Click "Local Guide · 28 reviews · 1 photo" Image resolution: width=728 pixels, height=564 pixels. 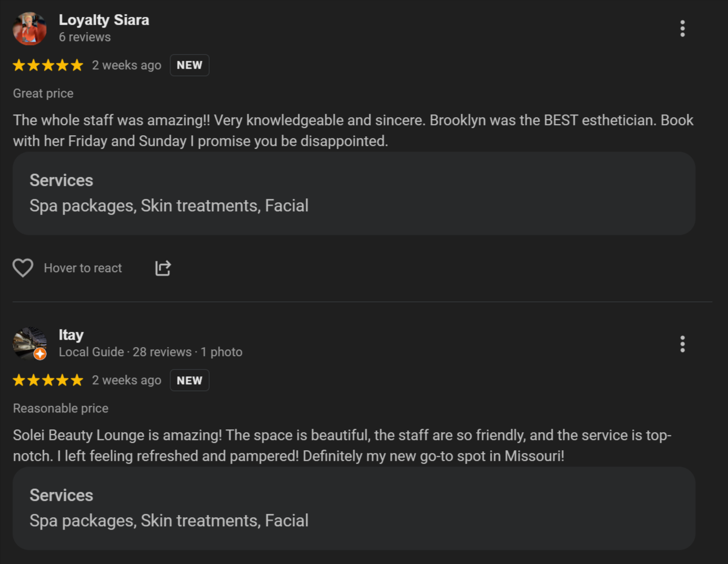coord(151,352)
